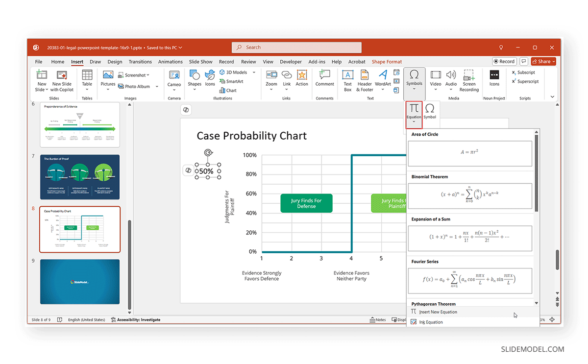Add an Action to the object
The width and height of the screenshot is (588, 364).
302,78
